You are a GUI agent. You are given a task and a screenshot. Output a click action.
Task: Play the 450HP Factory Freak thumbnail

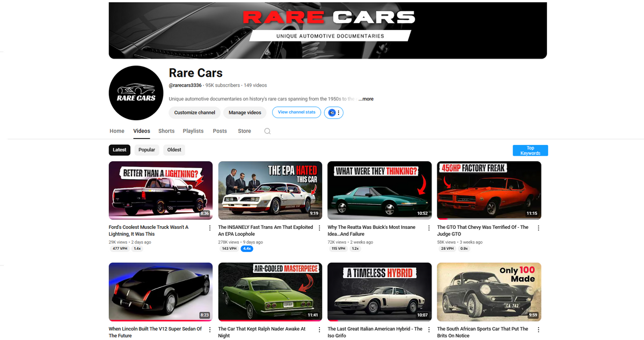point(489,190)
